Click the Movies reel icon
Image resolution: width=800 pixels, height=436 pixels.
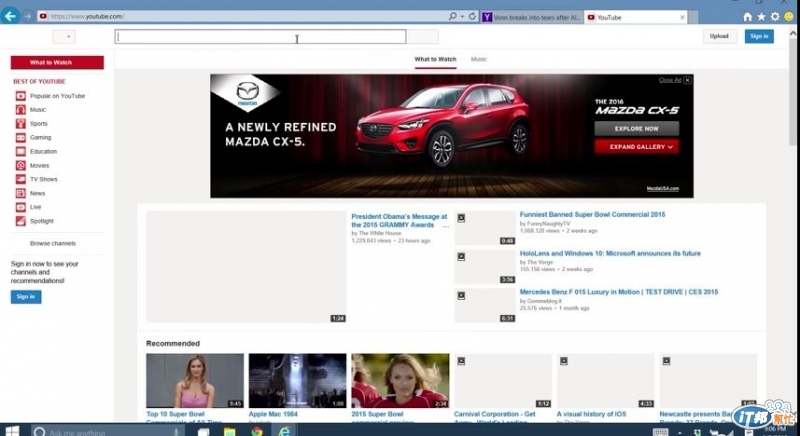pyautogui.click(x=20, y=165)
